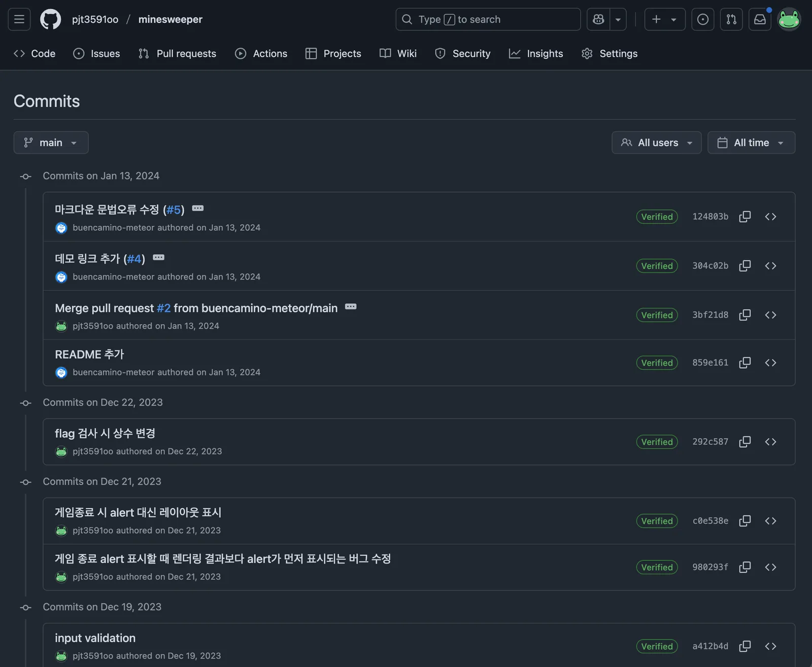Copy full SHA for commit 124803b

tap(745, 217)
